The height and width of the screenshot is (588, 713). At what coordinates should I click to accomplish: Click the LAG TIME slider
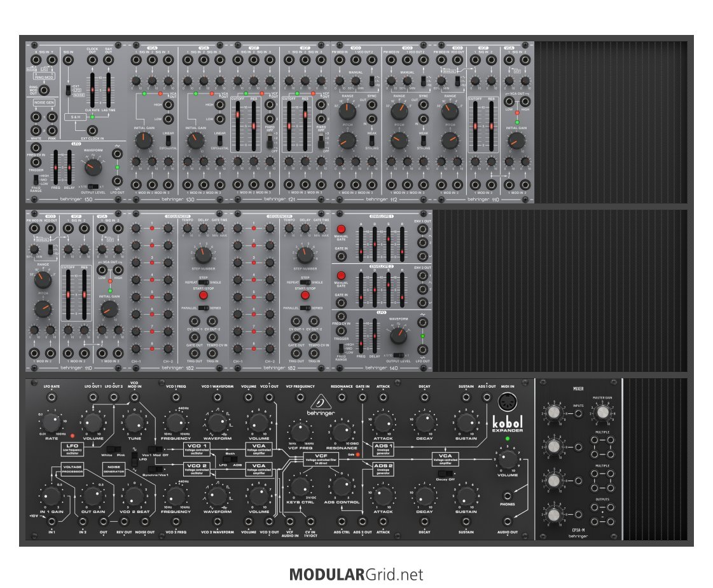click(x=108, y=90)
